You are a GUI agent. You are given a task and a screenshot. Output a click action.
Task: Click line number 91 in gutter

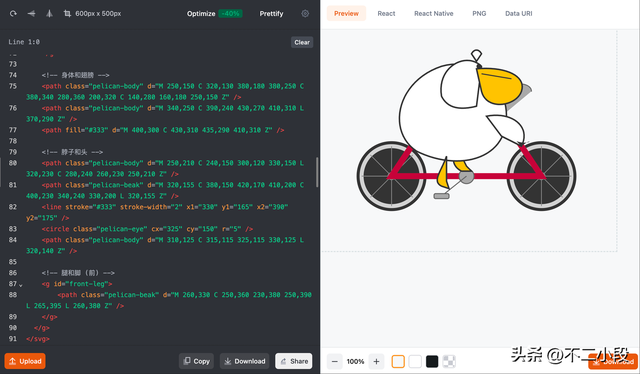click(x=13, y=338)
